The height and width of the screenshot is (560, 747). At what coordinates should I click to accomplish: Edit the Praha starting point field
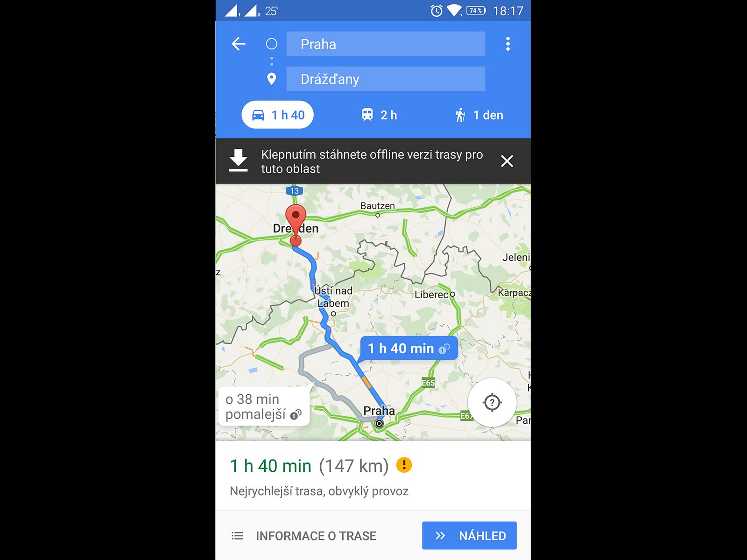tap(386, 44)
